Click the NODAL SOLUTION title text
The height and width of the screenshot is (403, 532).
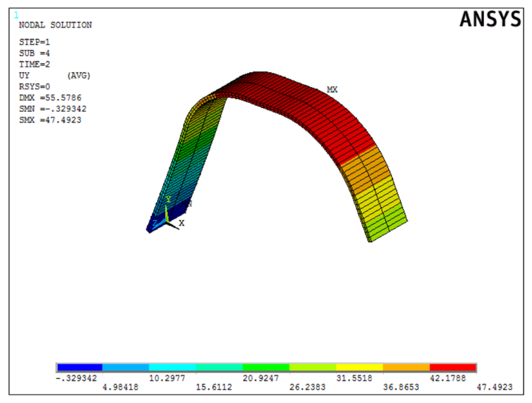coord(55,25)
